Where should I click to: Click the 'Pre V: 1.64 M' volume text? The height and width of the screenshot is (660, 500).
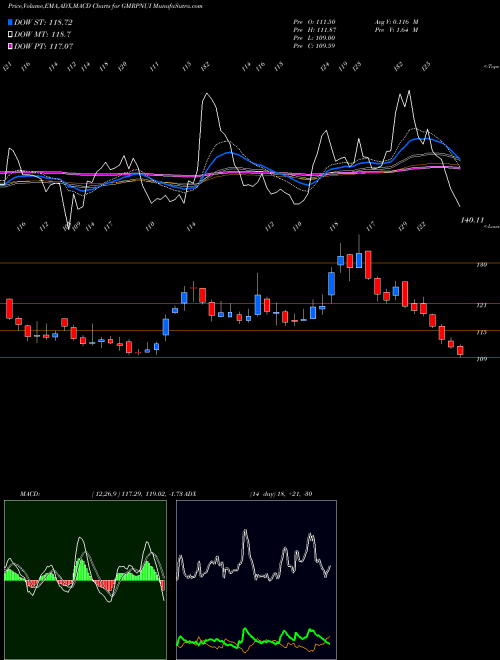(x=395, y=30)
